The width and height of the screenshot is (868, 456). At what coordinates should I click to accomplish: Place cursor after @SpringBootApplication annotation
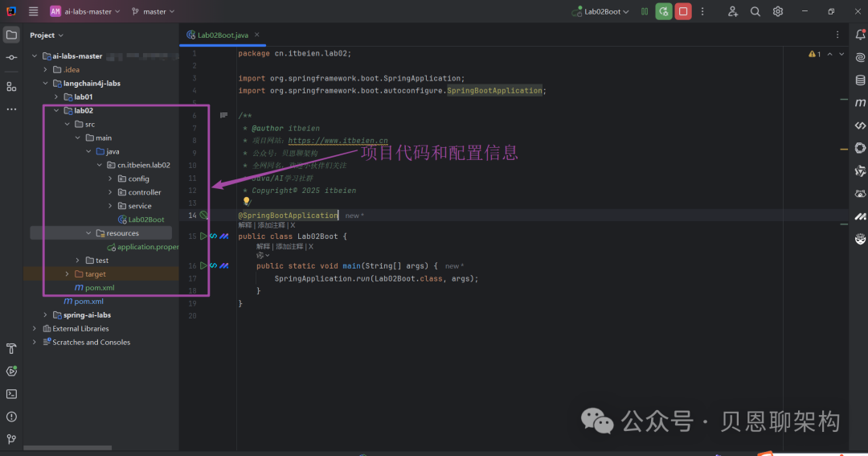point(338,216)
